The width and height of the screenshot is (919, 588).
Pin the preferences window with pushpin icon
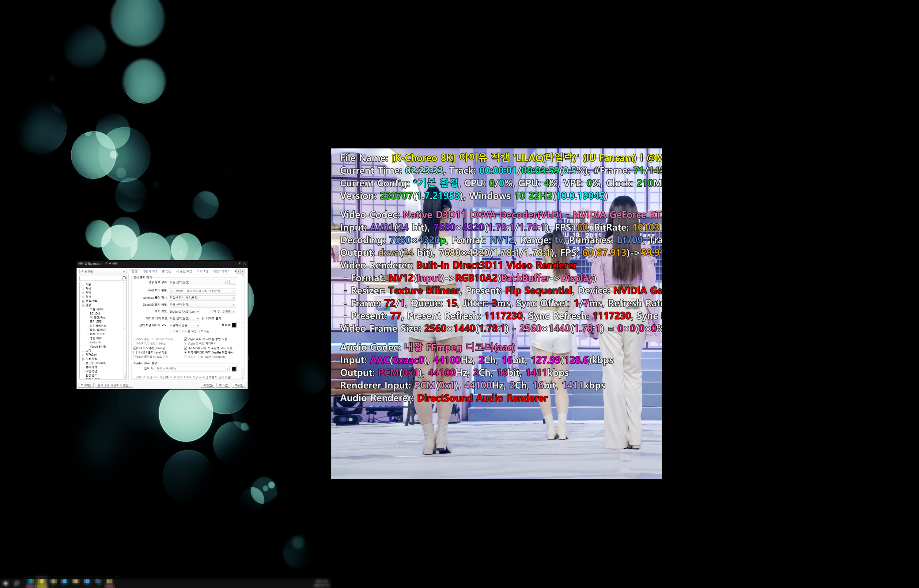pos(239,263)
